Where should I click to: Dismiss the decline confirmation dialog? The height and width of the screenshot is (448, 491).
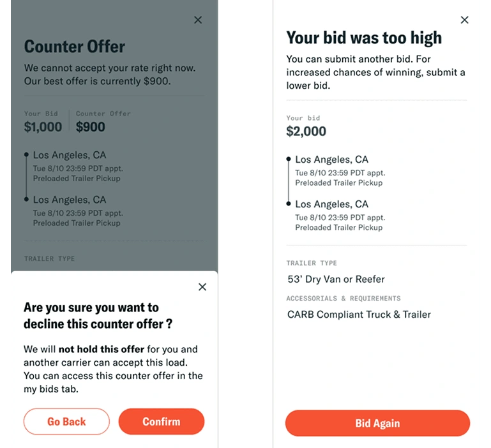[x=202, y=287]
